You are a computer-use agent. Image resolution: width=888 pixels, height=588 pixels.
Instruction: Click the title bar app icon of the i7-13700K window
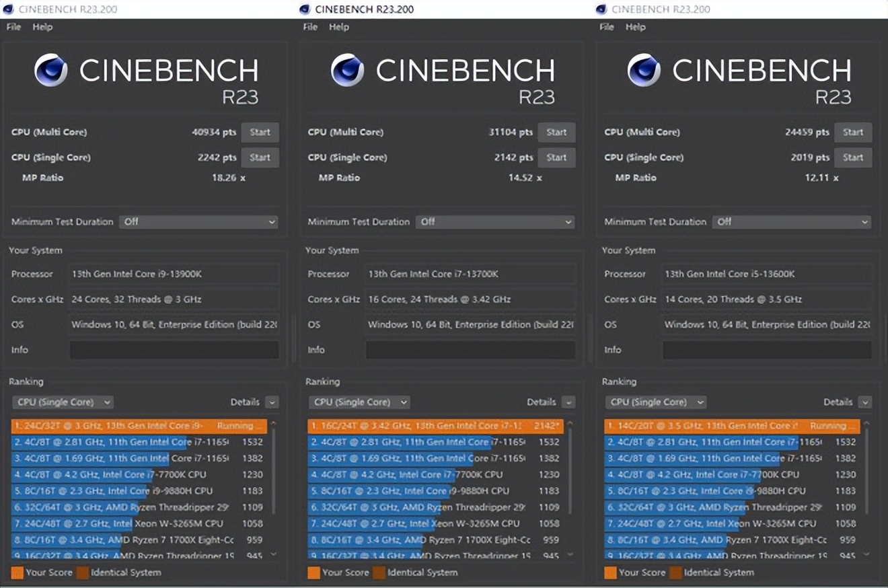coord(305,9)
